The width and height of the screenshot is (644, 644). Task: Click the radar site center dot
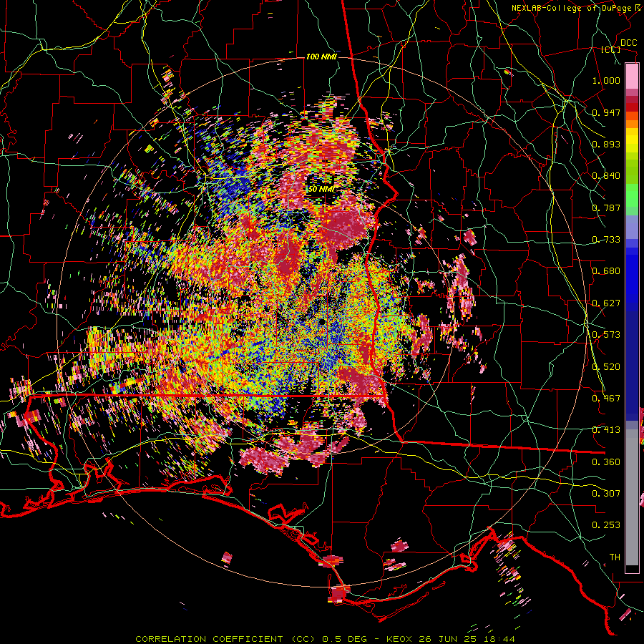321,321
